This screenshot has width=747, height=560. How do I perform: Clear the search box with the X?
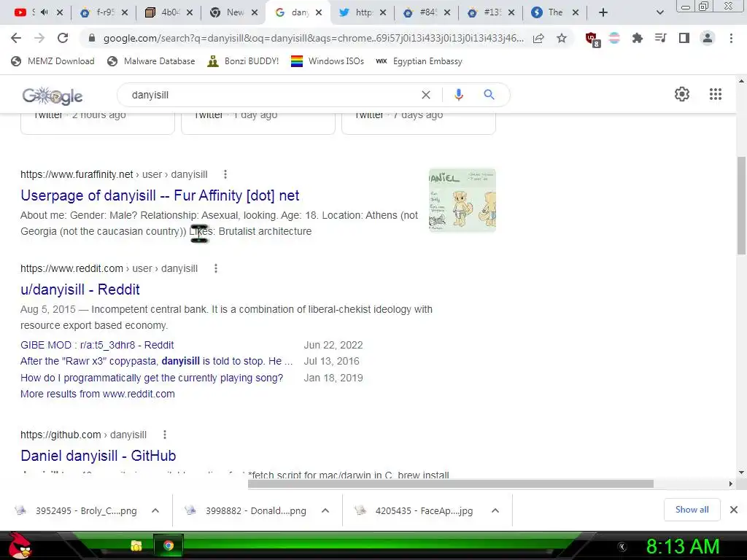pos(426,96)
